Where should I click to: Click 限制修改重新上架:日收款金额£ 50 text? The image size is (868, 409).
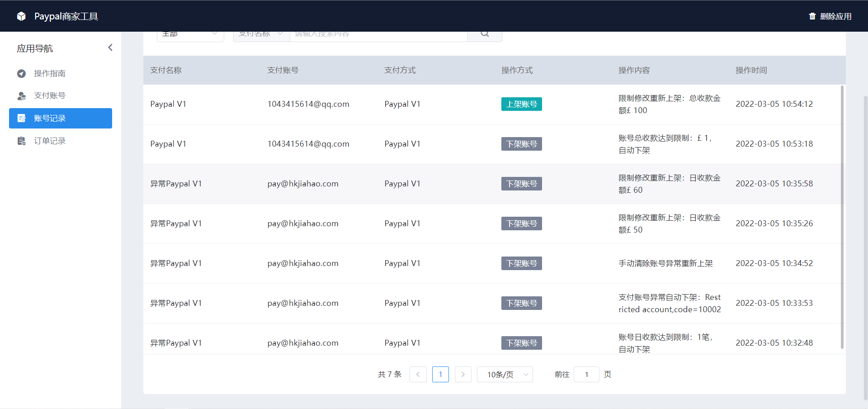[670, 224]
